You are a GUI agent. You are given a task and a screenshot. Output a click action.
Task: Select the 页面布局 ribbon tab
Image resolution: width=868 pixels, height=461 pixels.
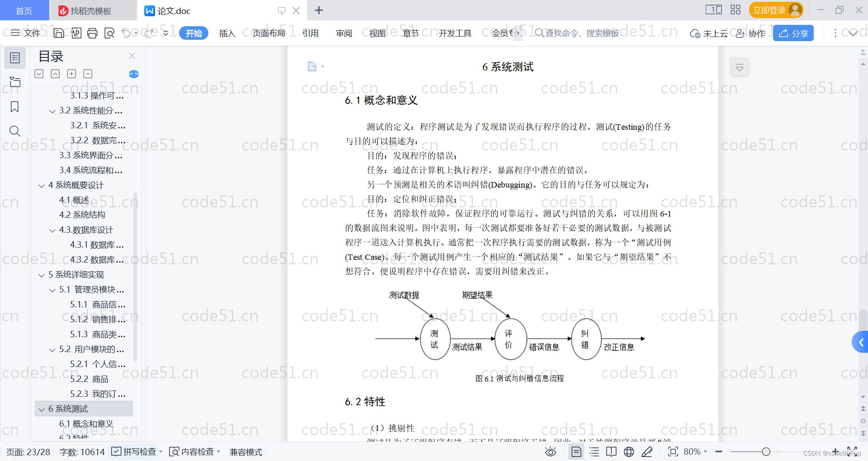[x=269, y=33]
